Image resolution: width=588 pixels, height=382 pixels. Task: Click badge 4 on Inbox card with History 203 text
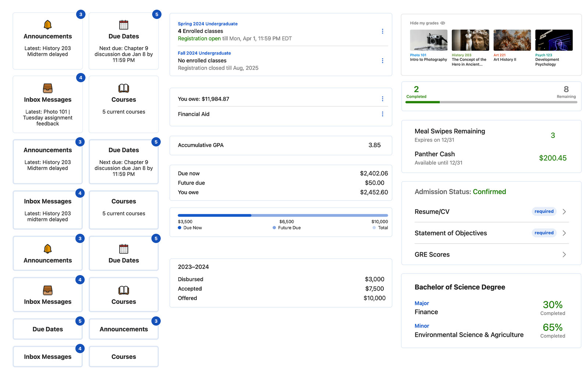[x=80, y=193]
